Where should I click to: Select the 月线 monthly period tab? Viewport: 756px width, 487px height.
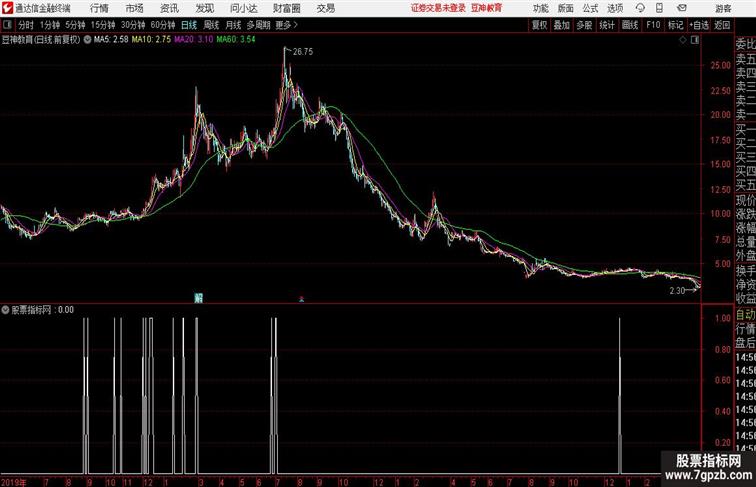coord(233,25)
